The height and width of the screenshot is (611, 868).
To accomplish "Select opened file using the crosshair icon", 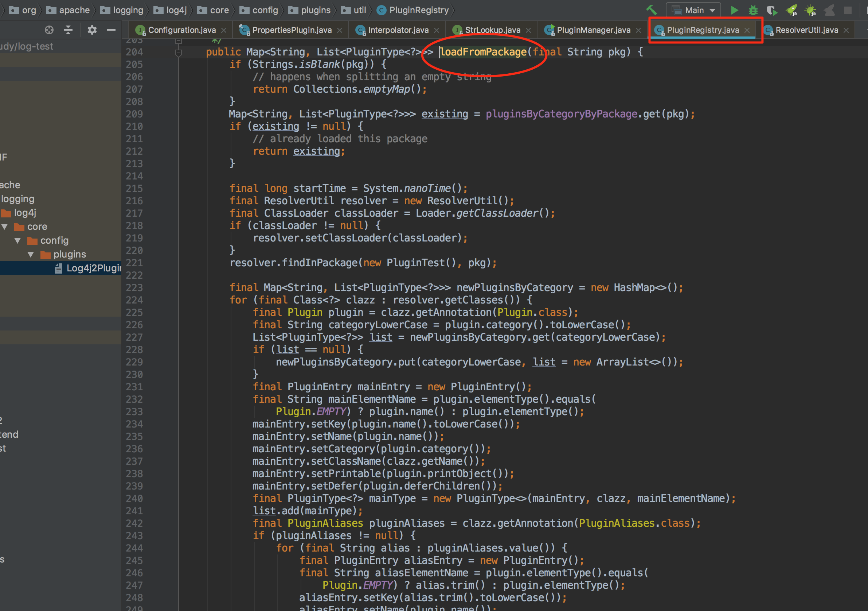I will pyautogui.click(x=49, y=30).
